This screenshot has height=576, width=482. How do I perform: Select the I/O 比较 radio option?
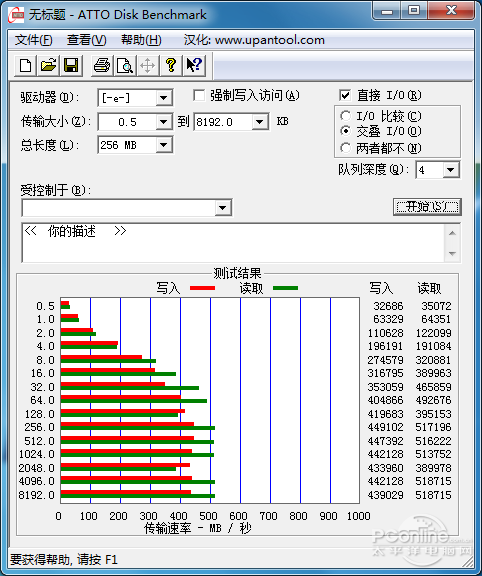(x=345, y=116)
